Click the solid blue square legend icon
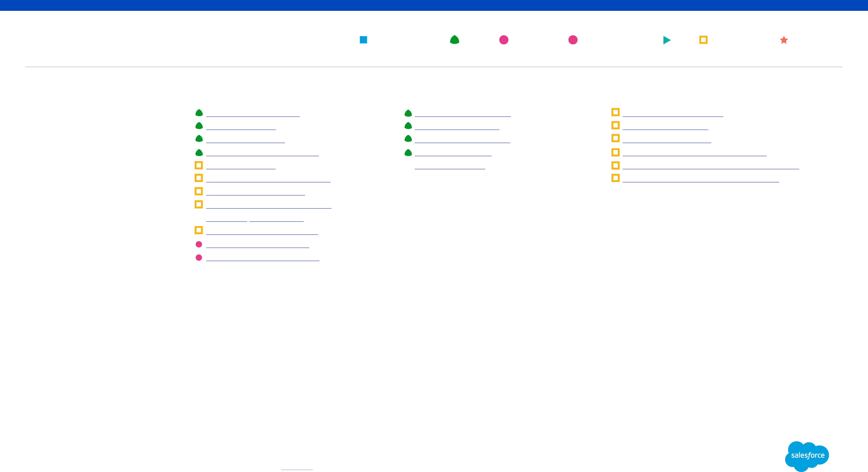 (363, 40)
